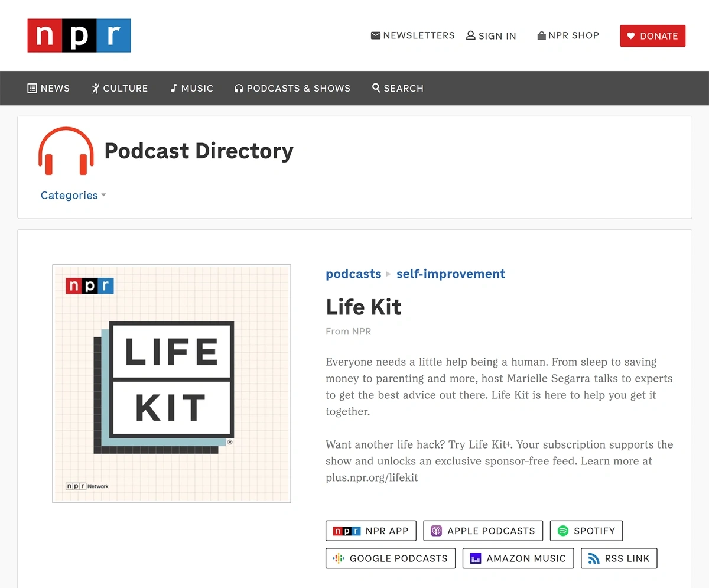Screen dimensions: 709x588
Task: Open the RSS Link button
Action: [619, 558]
